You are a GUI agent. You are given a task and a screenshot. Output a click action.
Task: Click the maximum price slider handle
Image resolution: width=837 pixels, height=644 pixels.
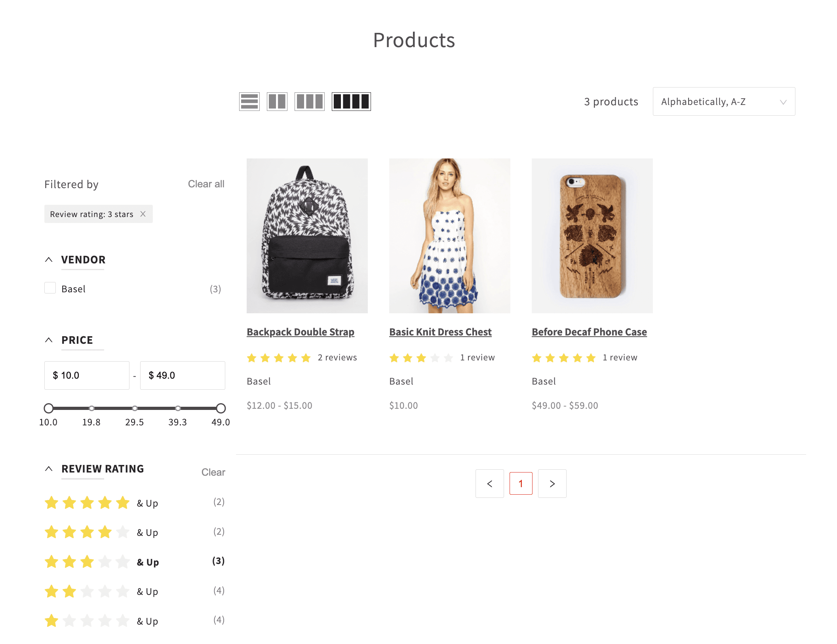coord(221,408)
